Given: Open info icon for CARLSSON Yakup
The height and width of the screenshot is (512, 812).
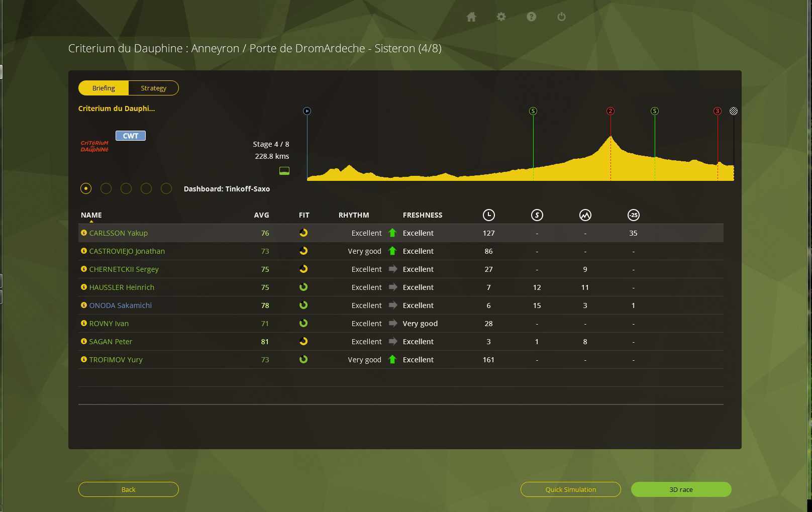Looking at the screenshot, I should (84, 233).
